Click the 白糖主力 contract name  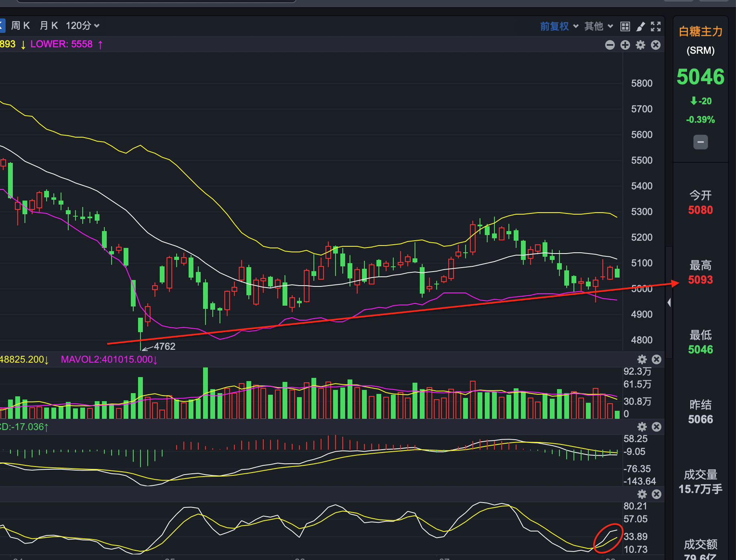pos(701,31)
